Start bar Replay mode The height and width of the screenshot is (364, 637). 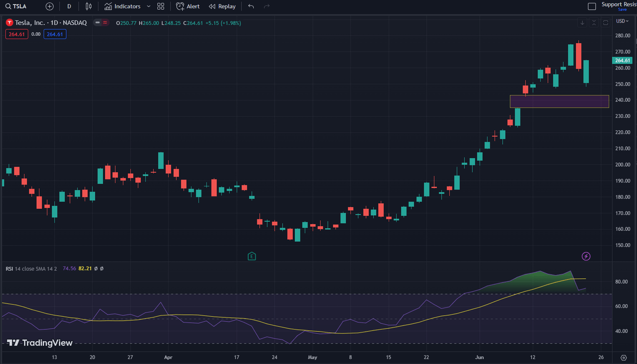tap(222, 6)
